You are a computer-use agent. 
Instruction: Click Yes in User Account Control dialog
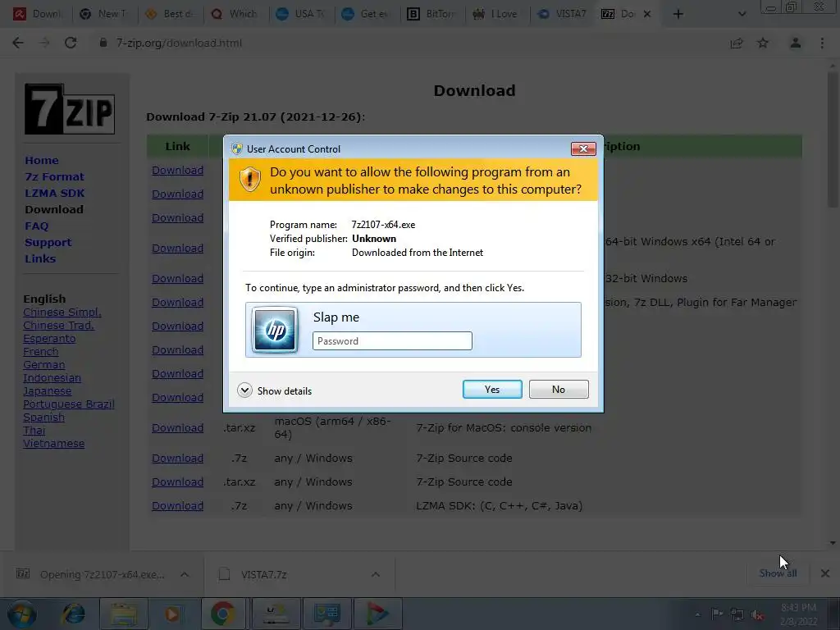click(492, 390)
